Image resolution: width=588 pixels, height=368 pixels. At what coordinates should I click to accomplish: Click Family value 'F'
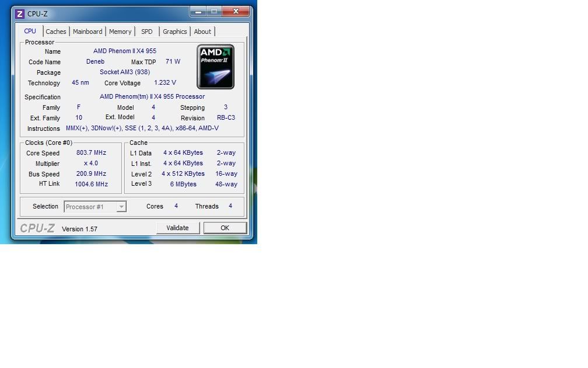click(78, 107)
